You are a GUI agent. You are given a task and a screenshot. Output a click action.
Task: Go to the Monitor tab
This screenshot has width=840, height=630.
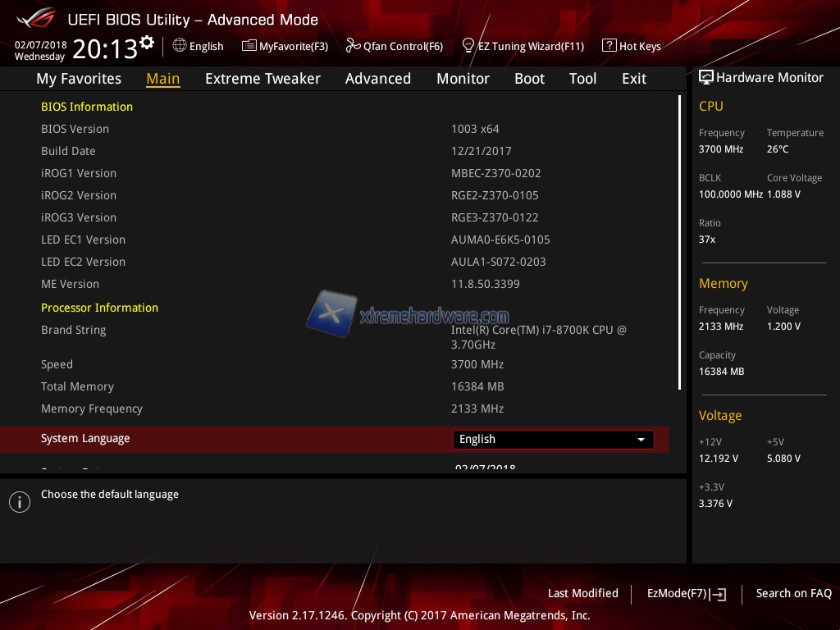(463, 79)
